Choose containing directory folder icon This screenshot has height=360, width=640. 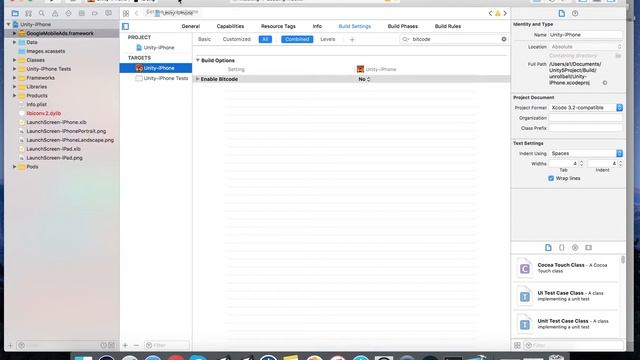click(x=618, y=56)
